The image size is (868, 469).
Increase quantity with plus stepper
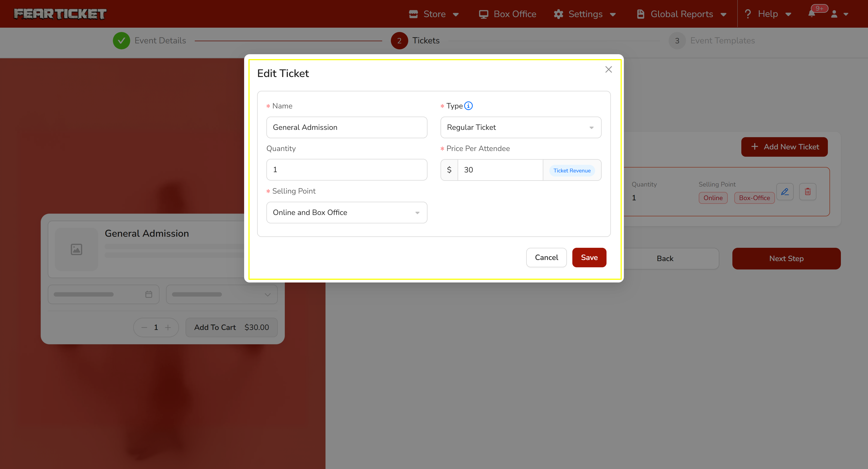coord(168,327)
